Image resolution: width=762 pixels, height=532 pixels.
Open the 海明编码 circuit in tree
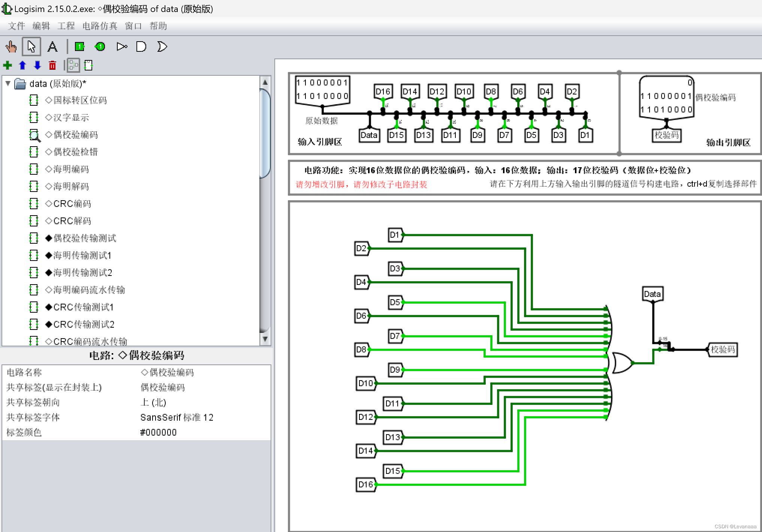[x=71, y=169]
